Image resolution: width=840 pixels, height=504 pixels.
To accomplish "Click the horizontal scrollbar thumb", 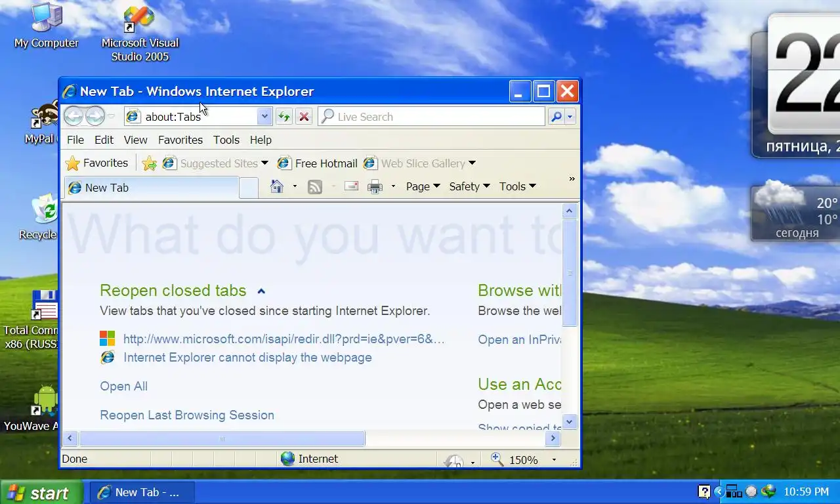I will [222, 438].
